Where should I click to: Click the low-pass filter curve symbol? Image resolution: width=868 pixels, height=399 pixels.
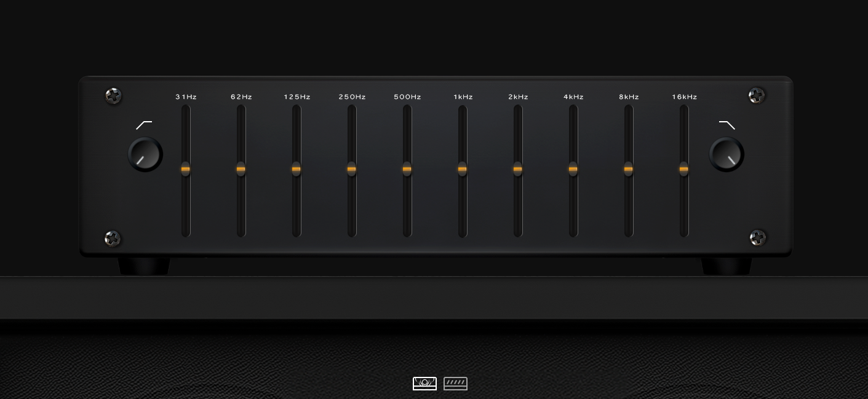[x=727, y=125]
